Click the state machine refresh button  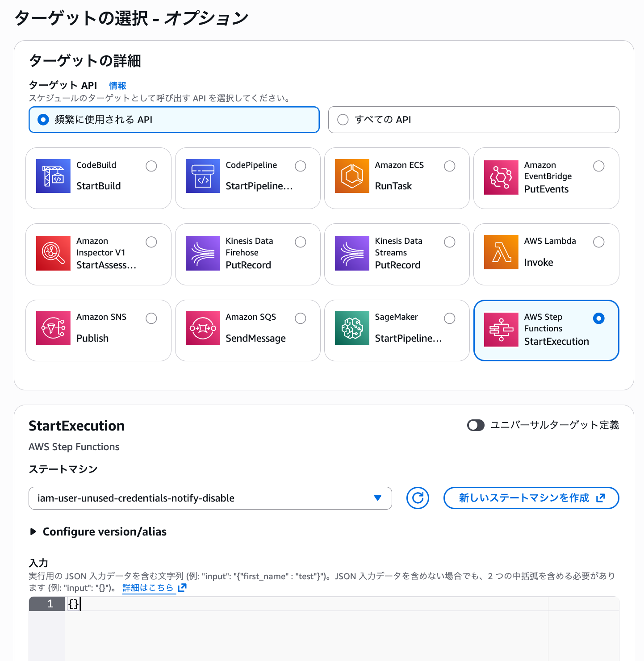coord(417,498)
